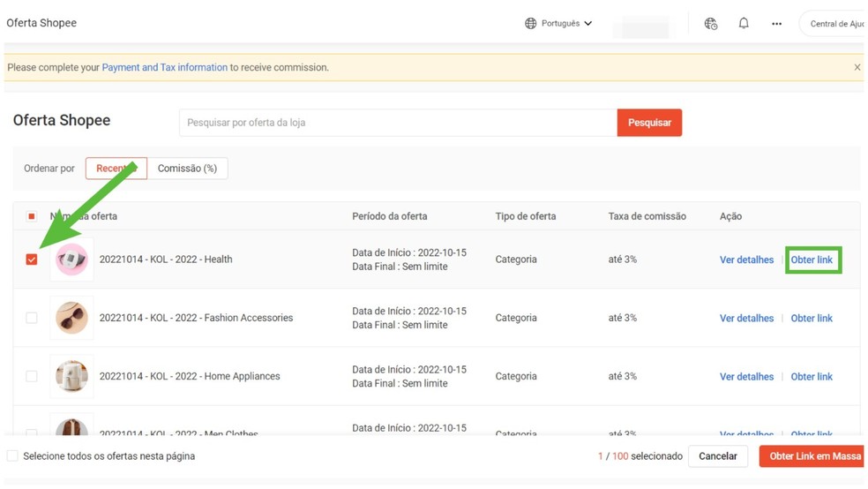Screen dimensions: 868x489
Task: Click the 1 / 100 selecionado counter
Action: click(x=640, y=455)
